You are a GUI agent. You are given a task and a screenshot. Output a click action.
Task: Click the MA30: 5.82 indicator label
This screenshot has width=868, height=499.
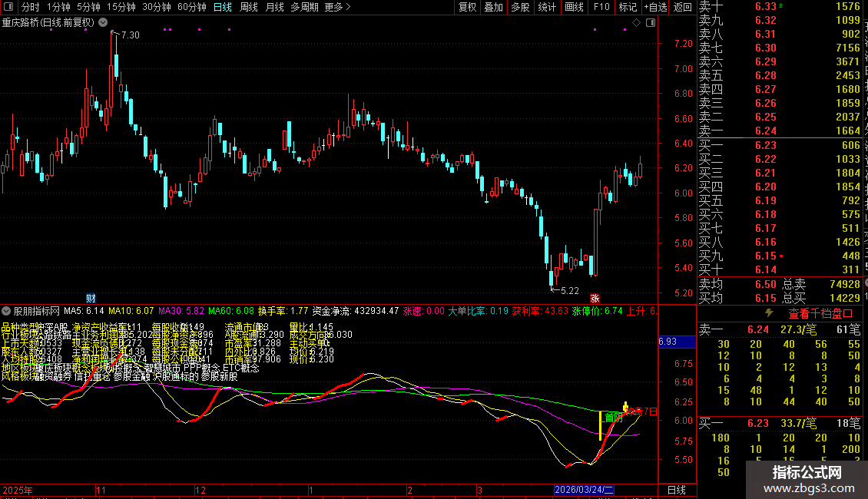click(181, 311)
